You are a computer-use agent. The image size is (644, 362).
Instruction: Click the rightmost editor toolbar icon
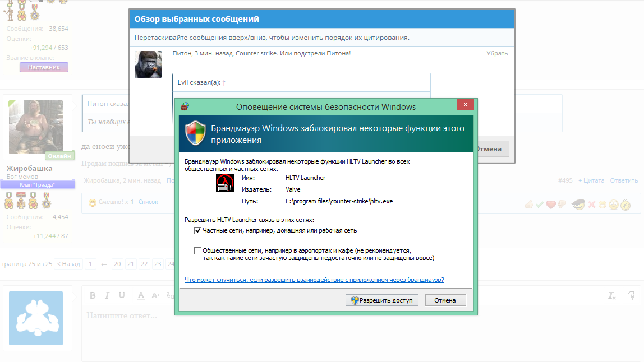pyautogui.click(x=631, y=295)
